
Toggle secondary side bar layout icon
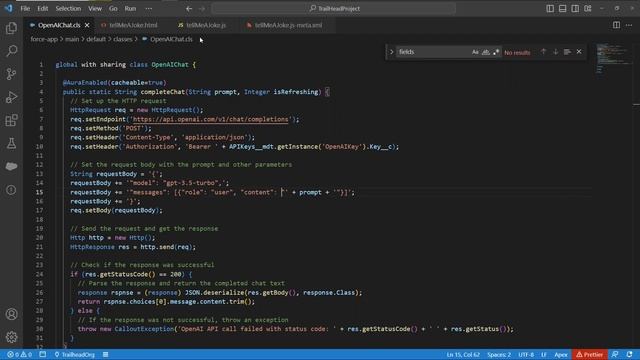tap(575, 9)
